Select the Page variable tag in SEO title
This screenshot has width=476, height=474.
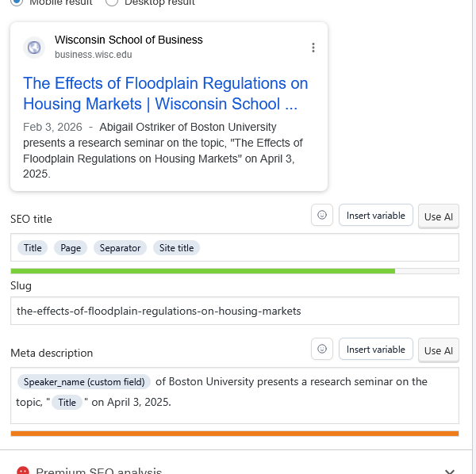71,248
